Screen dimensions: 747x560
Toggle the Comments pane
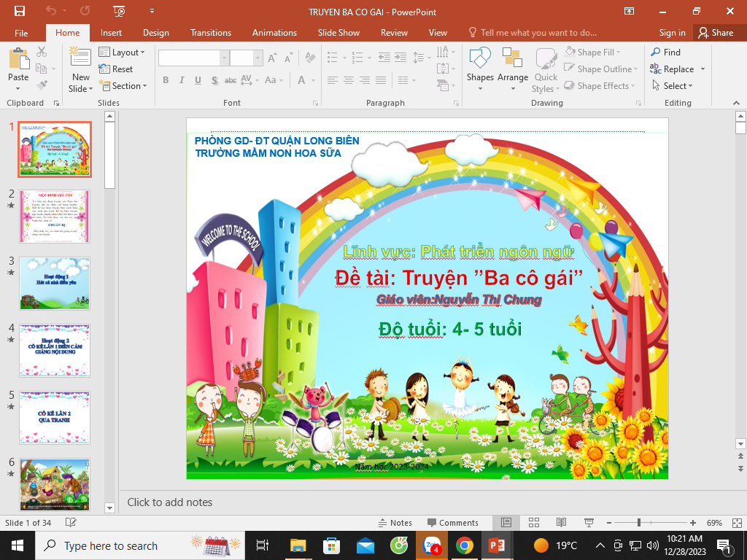(452, 523)
